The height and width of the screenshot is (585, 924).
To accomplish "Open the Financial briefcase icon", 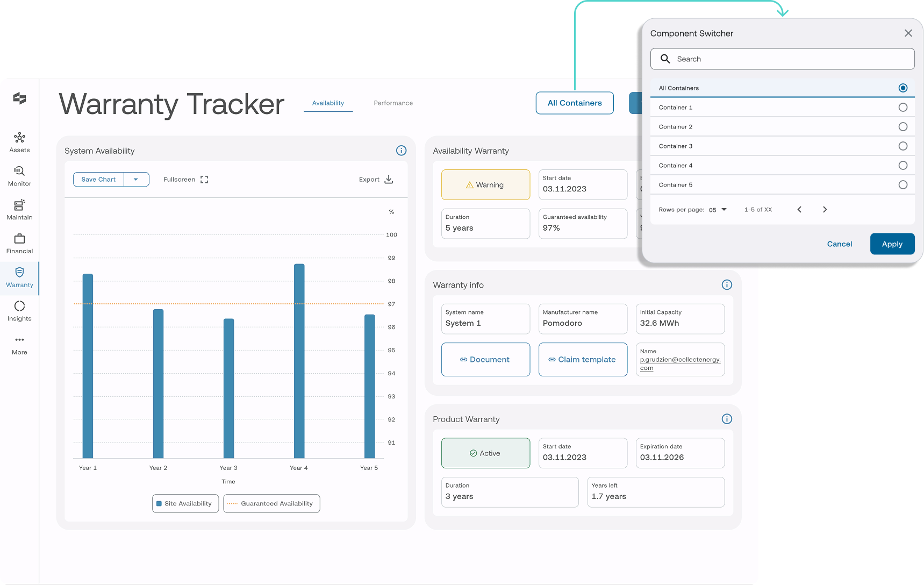I will pos(19,239).
